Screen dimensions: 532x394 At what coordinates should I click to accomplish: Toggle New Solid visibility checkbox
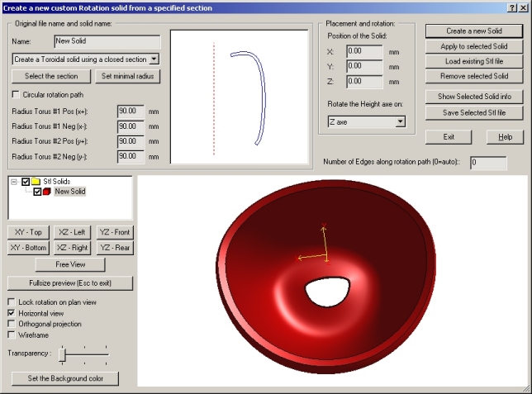click(x=37, y=192)
